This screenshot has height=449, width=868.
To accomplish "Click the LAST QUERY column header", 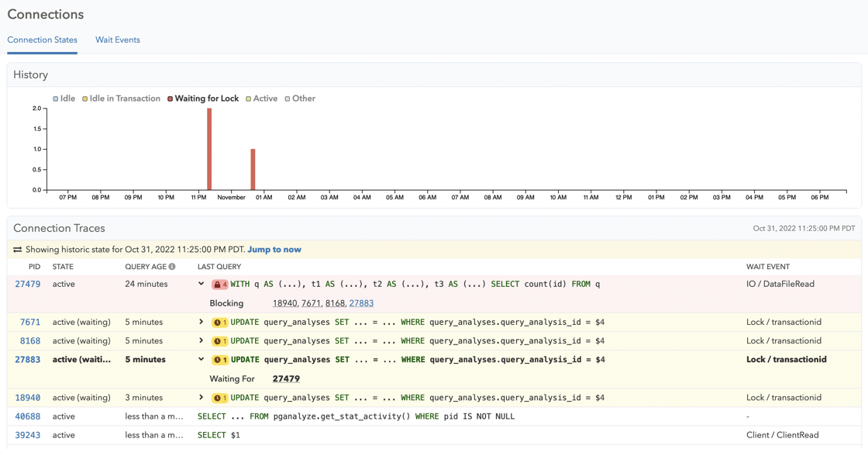I will [219, 267].
